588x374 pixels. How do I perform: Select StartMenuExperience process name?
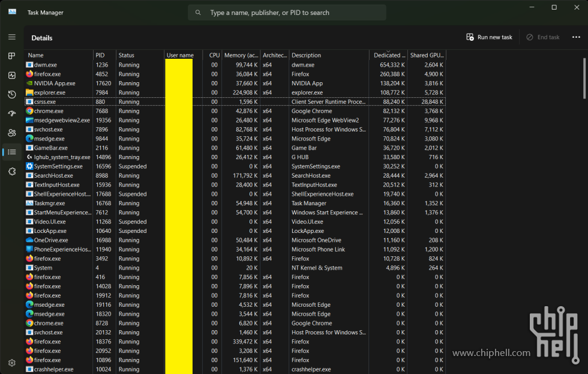62,213
